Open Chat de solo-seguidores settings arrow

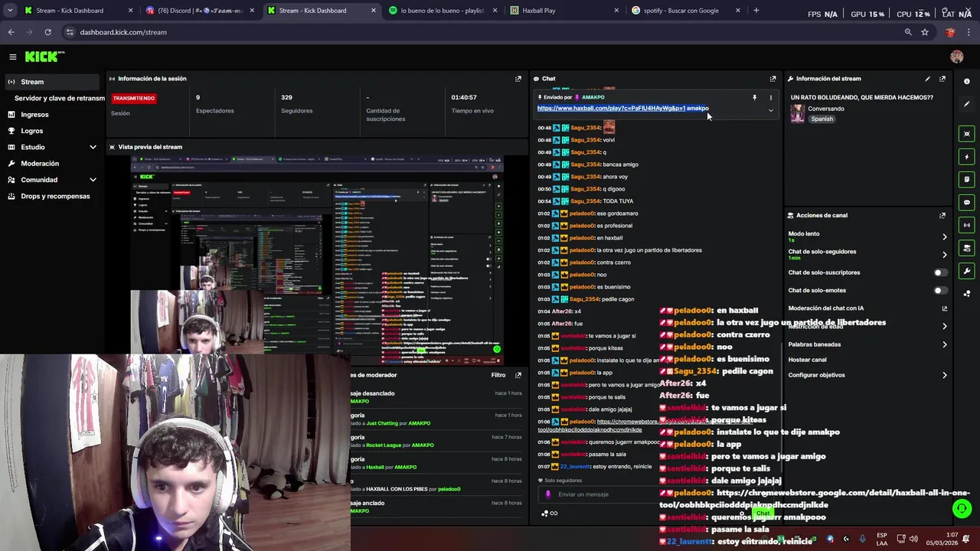[944, 254]
